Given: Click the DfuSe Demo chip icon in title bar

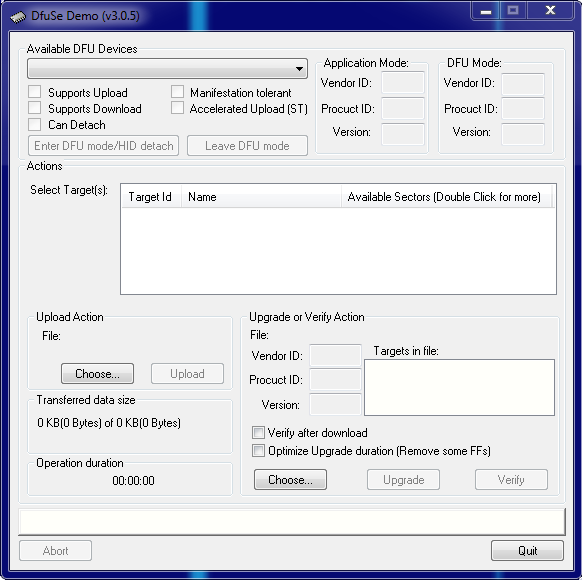Looking at the screenshot, I should tap(17, 17).
